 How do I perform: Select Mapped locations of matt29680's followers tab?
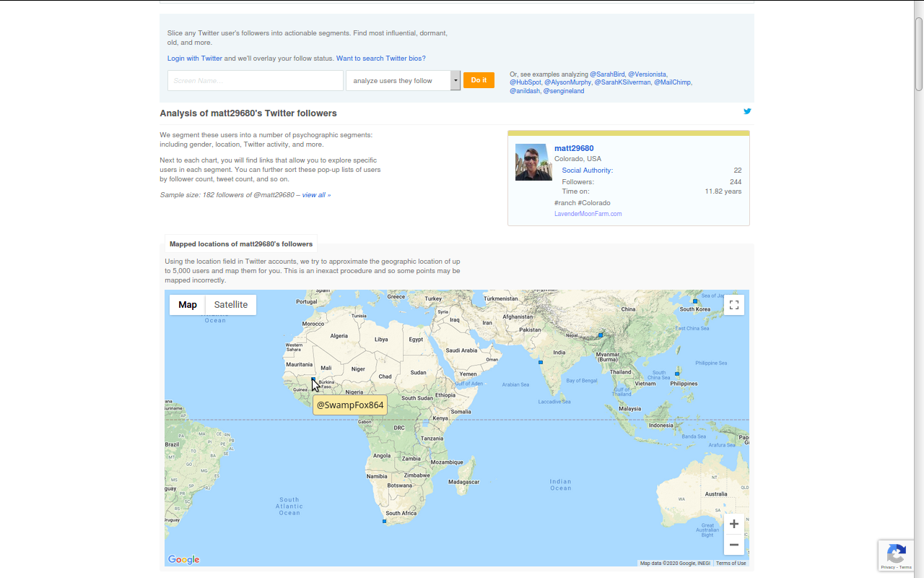click(x=241, y=244)
